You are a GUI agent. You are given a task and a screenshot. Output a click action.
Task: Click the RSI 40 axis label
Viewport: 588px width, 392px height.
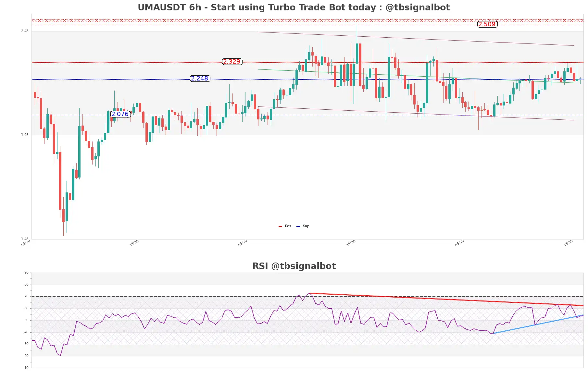pyautogui.click(x=26, y=332)
